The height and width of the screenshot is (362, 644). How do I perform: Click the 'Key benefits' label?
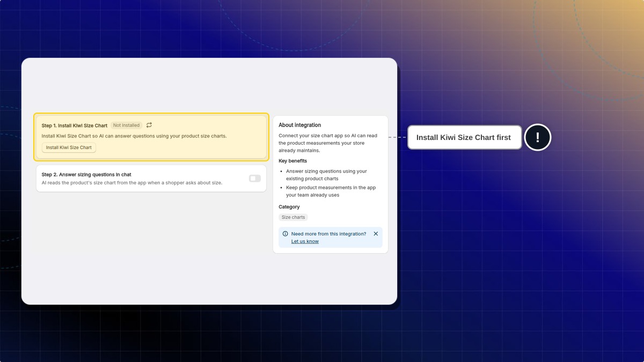pos(293,161)
